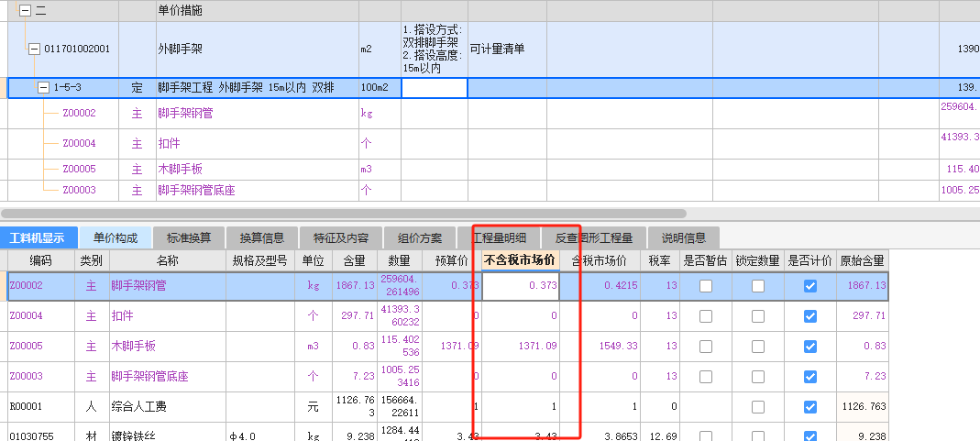Image resolution: width=980 pixels, height=441 pixels.
Task: Click the 原始含量 column header
Action: pos(863,260)
